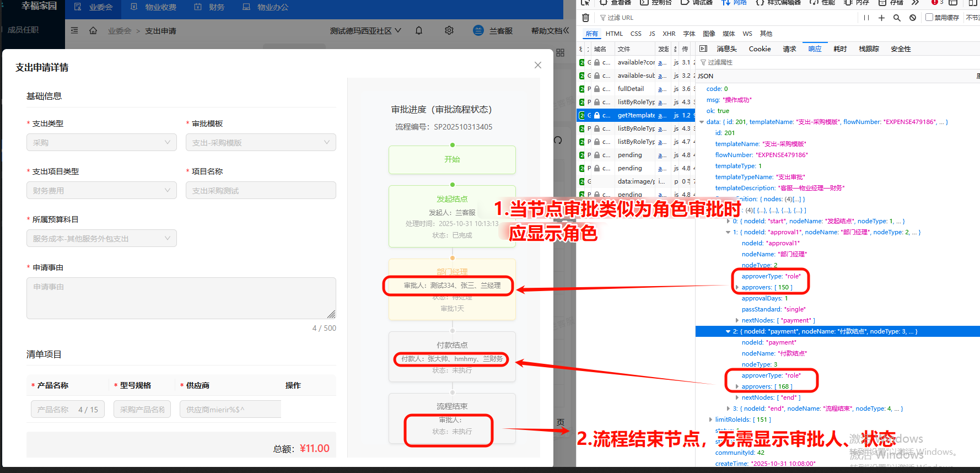The width and height of the screenshot is (980, 473).
Task: Click the plus icon in network toolbar
Action: click(881, 18)
